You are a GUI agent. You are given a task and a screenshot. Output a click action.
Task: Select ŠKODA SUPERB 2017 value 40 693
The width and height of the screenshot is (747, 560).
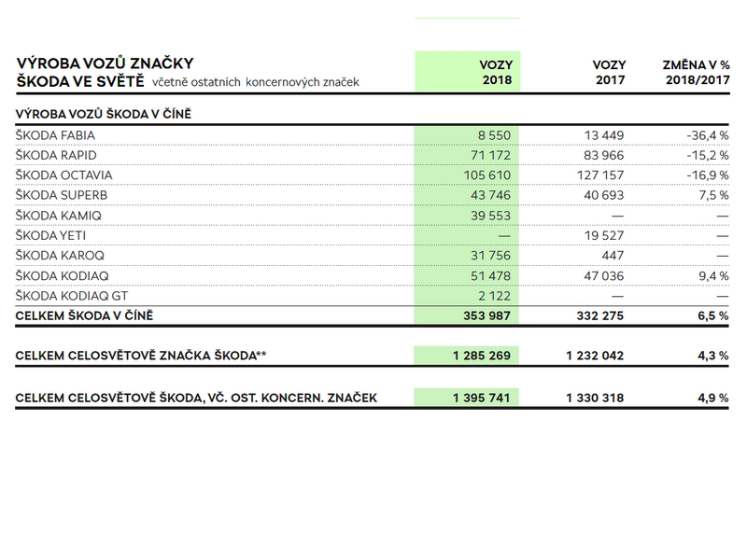(x=599, y=195)
